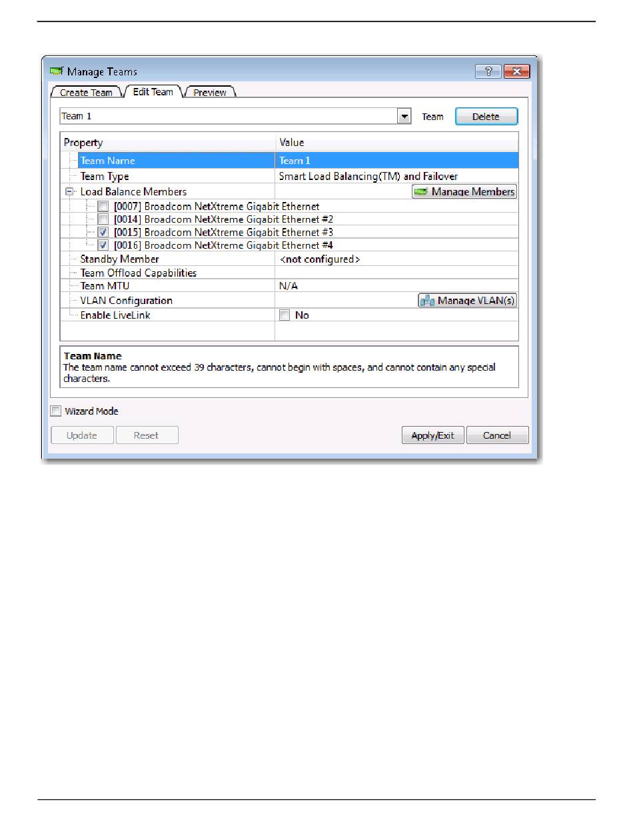Enable the Wizard Mode checkbox

(x=56, y=411)
